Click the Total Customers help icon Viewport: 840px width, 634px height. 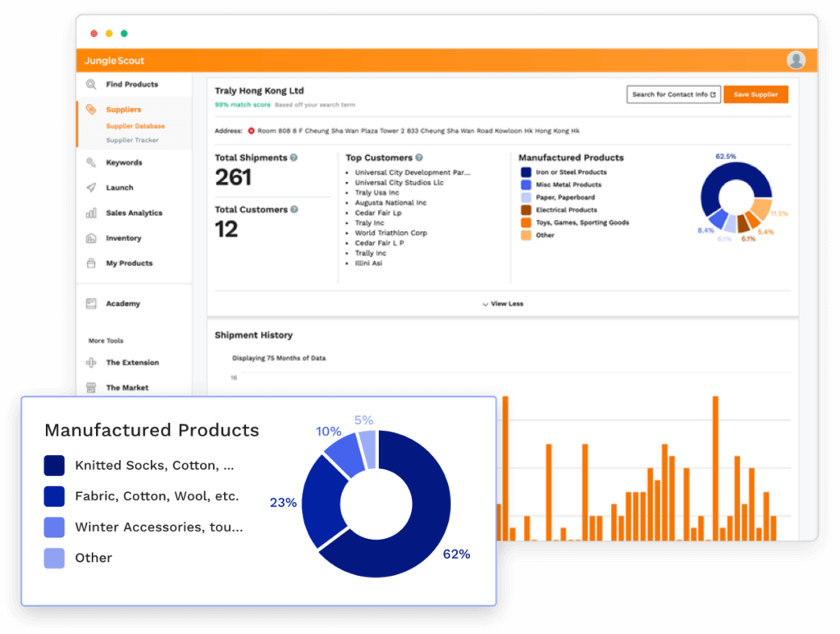294,209
